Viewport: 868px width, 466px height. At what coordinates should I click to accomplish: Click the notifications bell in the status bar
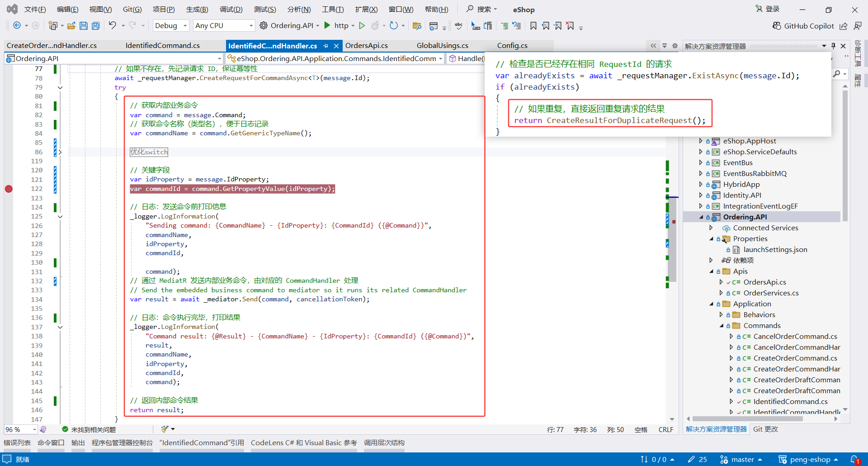[854, 459]
